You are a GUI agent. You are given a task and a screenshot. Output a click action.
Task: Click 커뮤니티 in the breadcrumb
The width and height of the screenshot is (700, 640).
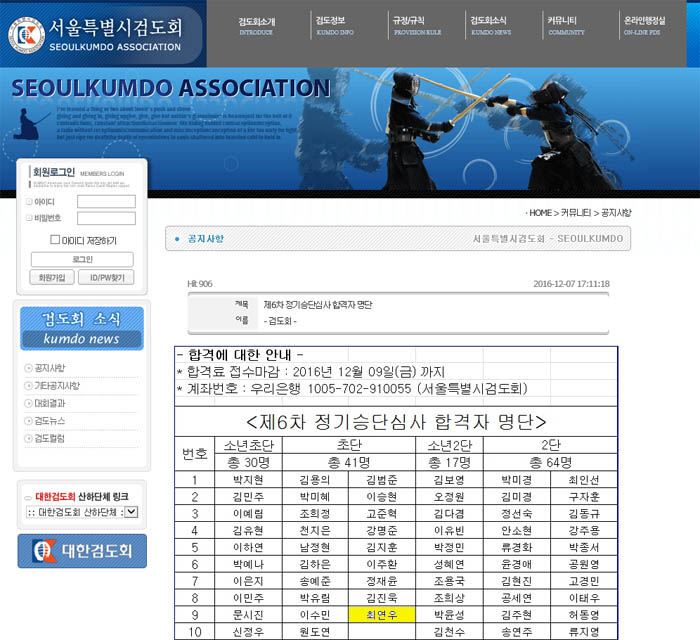576,213
